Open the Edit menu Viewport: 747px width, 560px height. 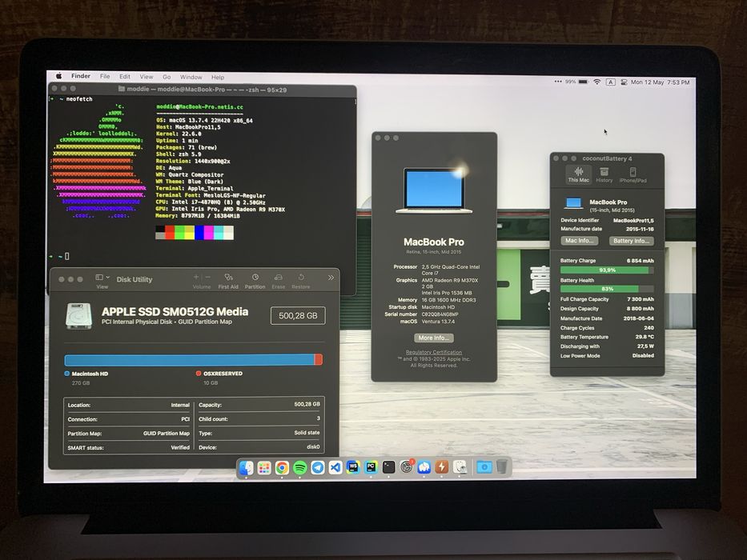[125, 76]
